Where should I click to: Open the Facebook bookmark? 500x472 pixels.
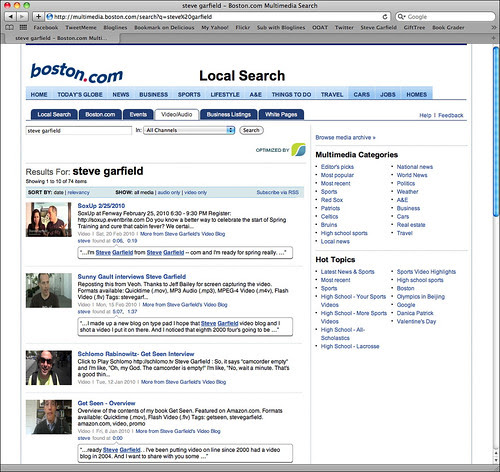tap(46, 27)
